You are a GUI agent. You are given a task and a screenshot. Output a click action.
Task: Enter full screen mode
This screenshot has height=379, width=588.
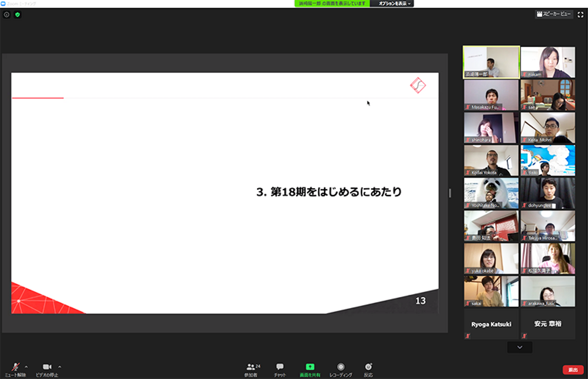(x=580, y=15)
